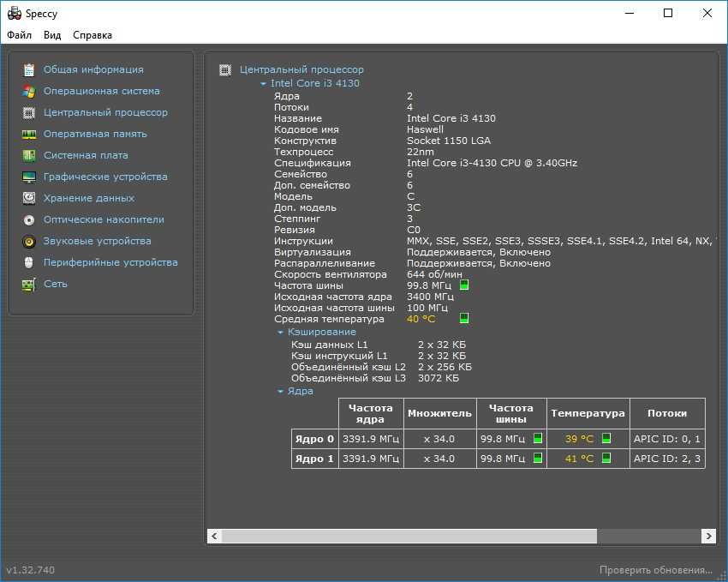Click the Haswell code name value
Viewport: 728px width, 582px height.
(425, 129)
